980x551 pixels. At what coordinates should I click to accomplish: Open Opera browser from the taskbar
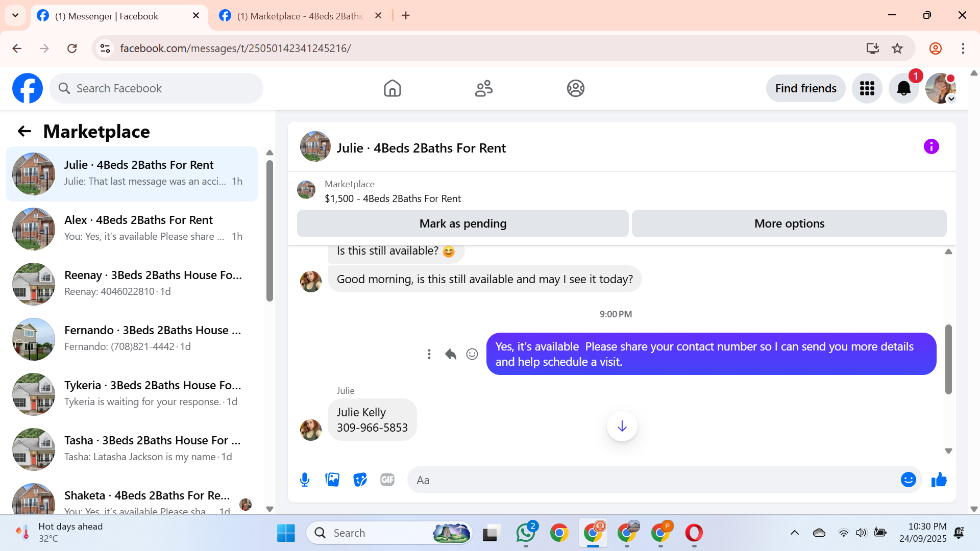[694, 533]
